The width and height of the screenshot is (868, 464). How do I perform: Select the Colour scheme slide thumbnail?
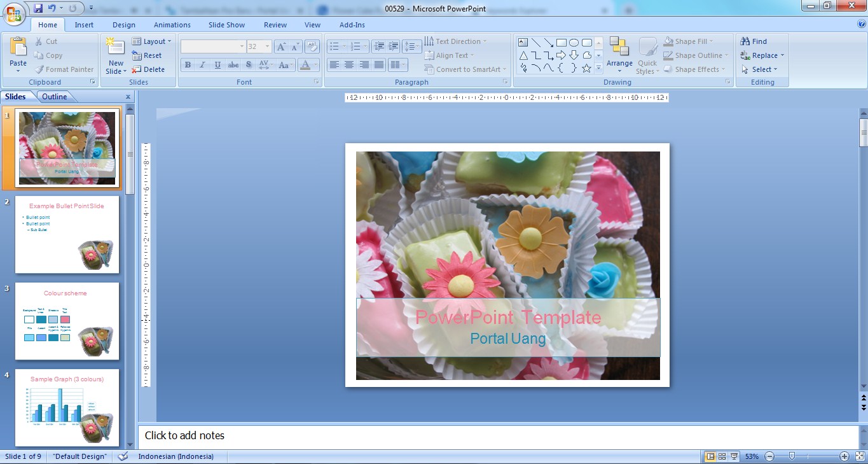pos(67,321)
